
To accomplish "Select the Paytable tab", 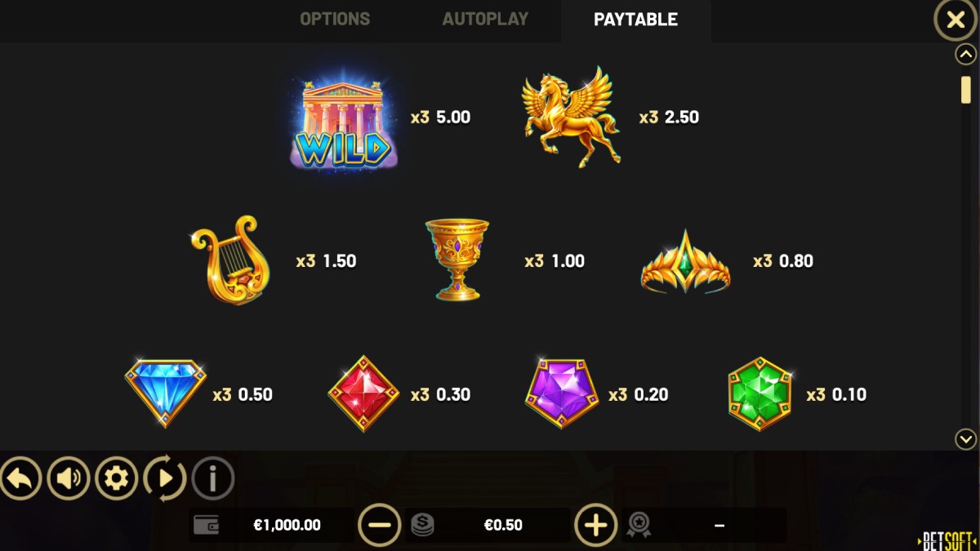I will point(635,20).
